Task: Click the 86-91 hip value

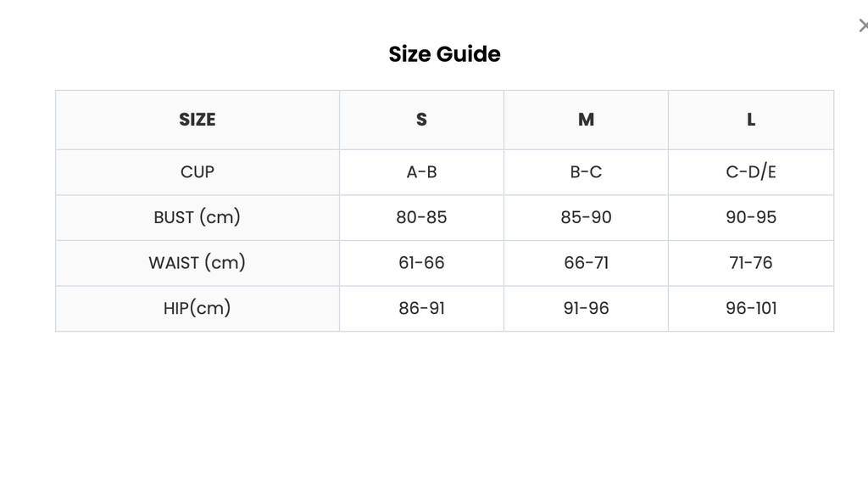Action: 421,309
